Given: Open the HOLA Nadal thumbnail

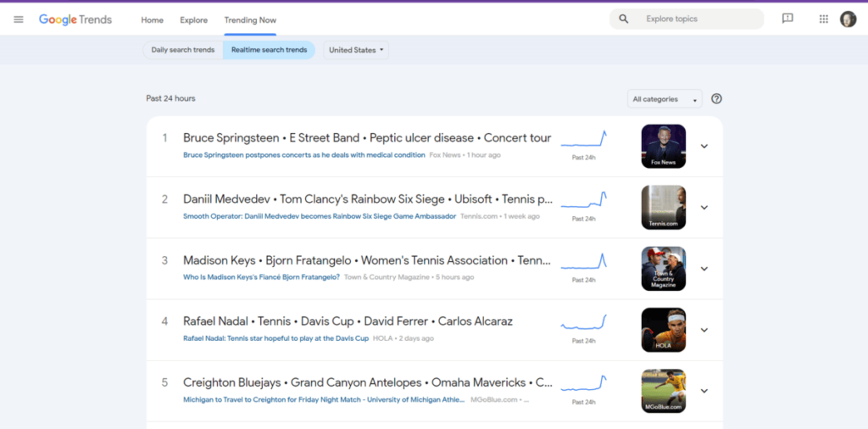Looking at the screenshot, I should (663, 330).
